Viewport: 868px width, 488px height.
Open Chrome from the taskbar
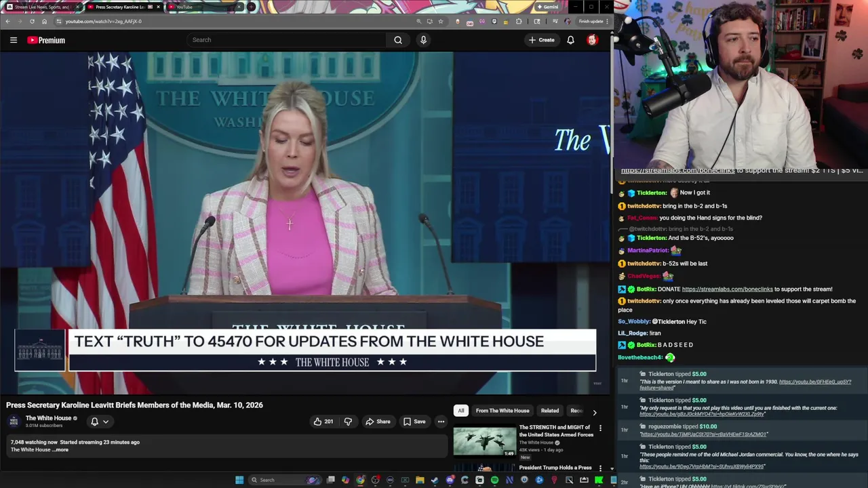[360, 480]
